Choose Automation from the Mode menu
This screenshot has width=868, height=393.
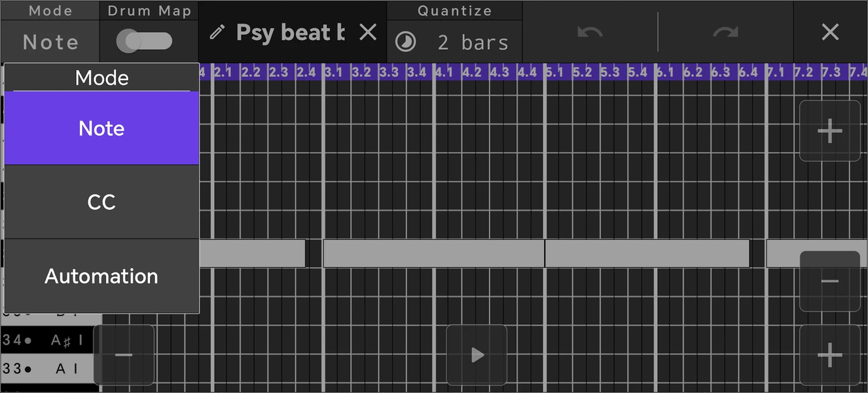tap(101, 276)
